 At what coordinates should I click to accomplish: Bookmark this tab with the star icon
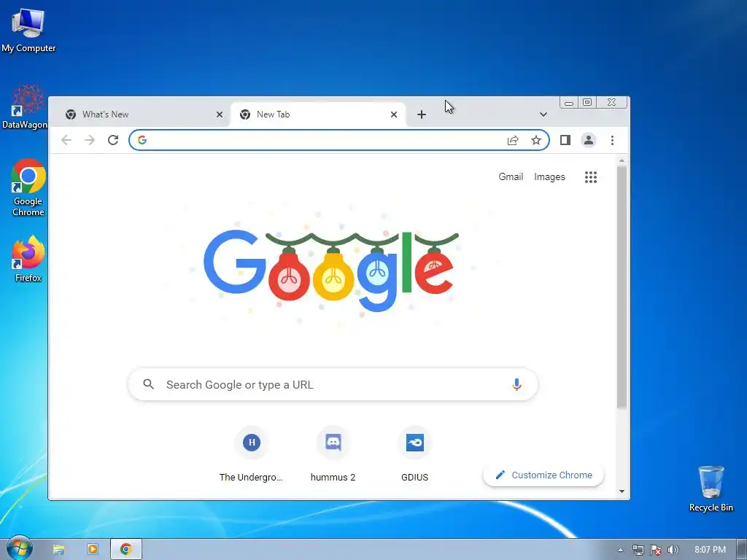click(x=536, y=140)
